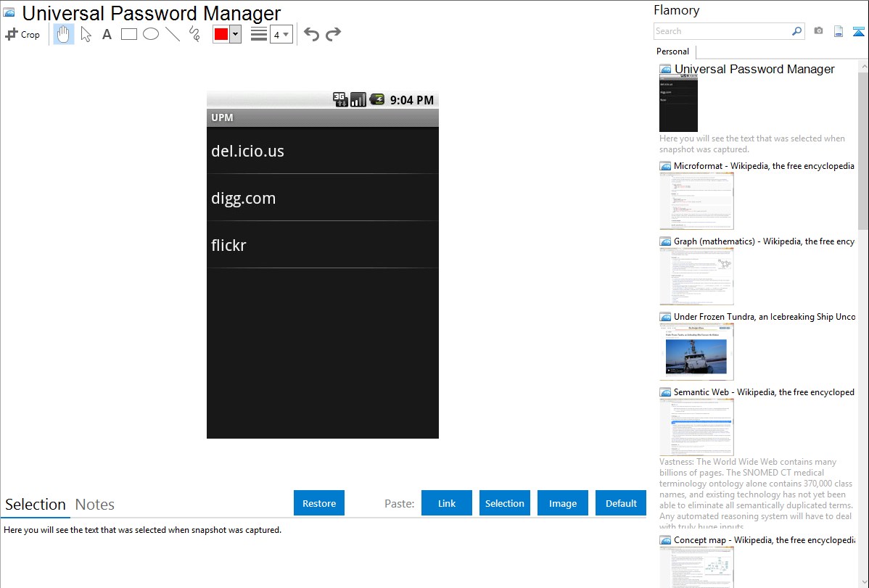869x588 pixels.
Task: Paste as Link button
Action: click(447, 503)
